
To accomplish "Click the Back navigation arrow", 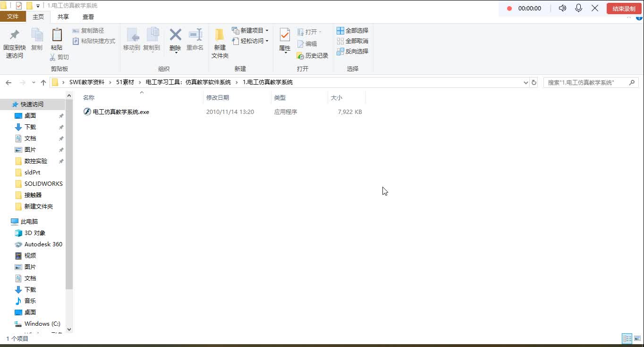I will pos(8,82).
